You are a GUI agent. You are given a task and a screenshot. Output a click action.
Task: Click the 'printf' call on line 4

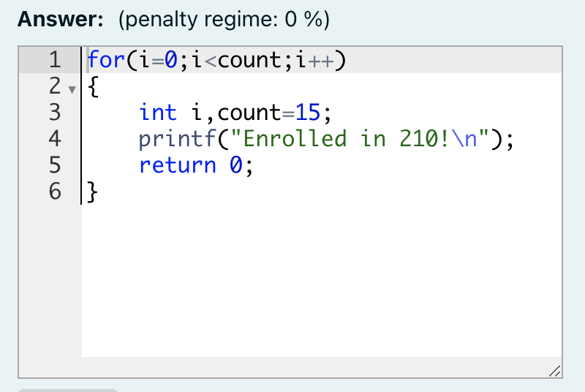(178, 139)
